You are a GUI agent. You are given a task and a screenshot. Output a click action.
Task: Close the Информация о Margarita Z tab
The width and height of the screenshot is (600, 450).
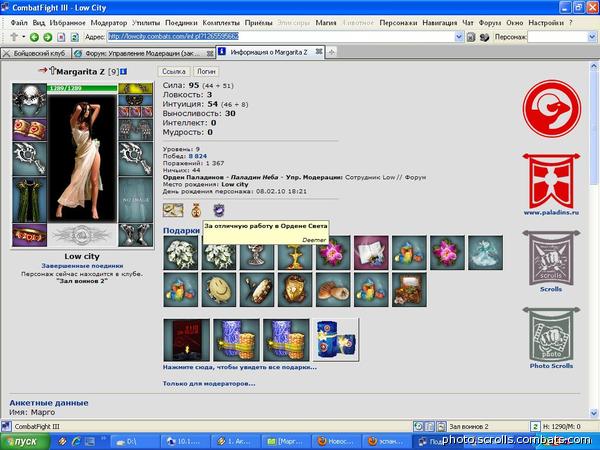coord(318,52)
